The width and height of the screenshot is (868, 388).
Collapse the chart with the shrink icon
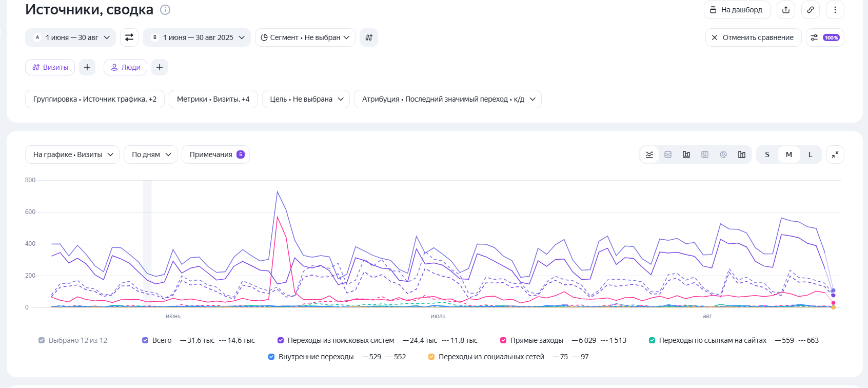(x=835, y=154)
